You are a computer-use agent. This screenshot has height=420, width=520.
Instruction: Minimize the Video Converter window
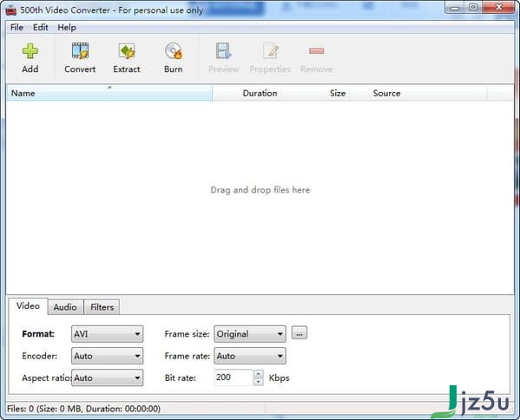point(455,8)
